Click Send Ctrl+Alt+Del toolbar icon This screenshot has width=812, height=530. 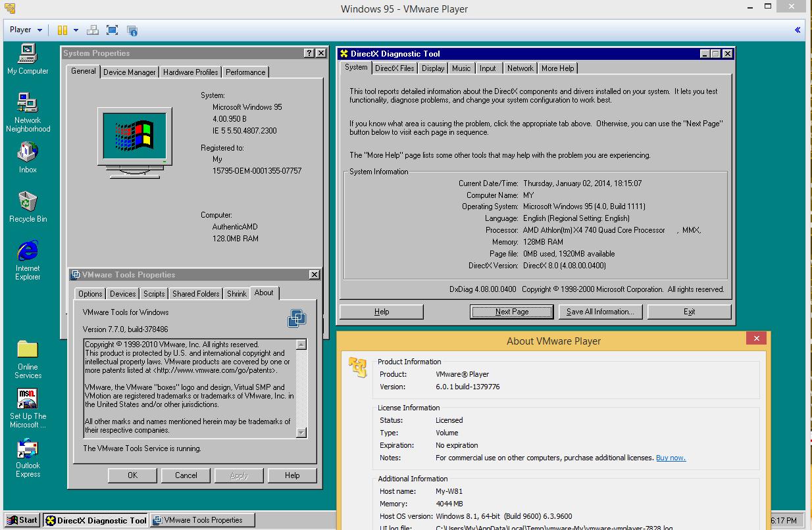pyautogui.click(x=93, y=30)
